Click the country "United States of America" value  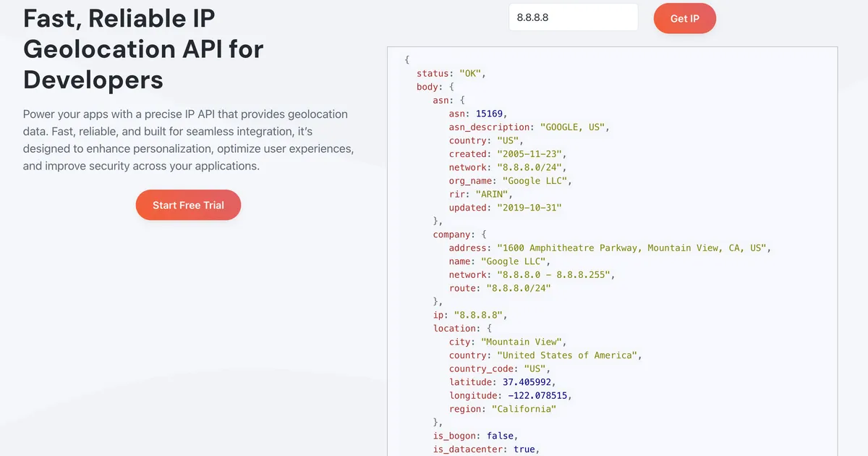pyautogui.click(x=569, y=355)
